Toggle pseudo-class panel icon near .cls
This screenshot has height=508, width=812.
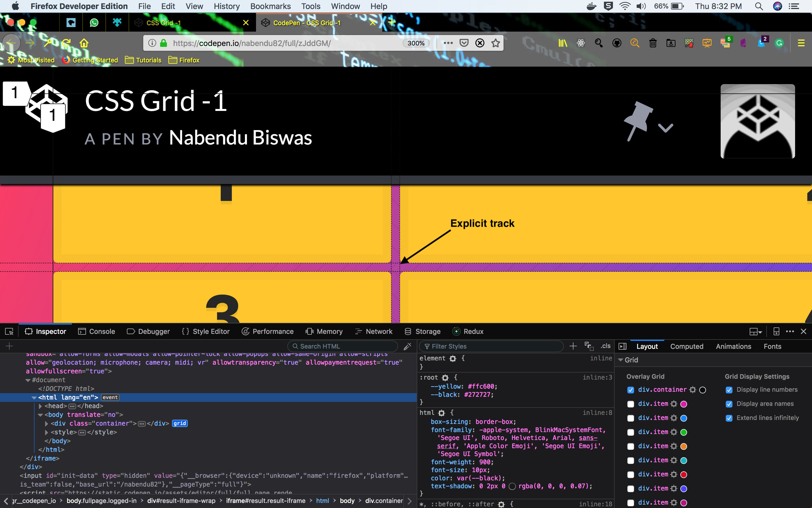(589, 346)
